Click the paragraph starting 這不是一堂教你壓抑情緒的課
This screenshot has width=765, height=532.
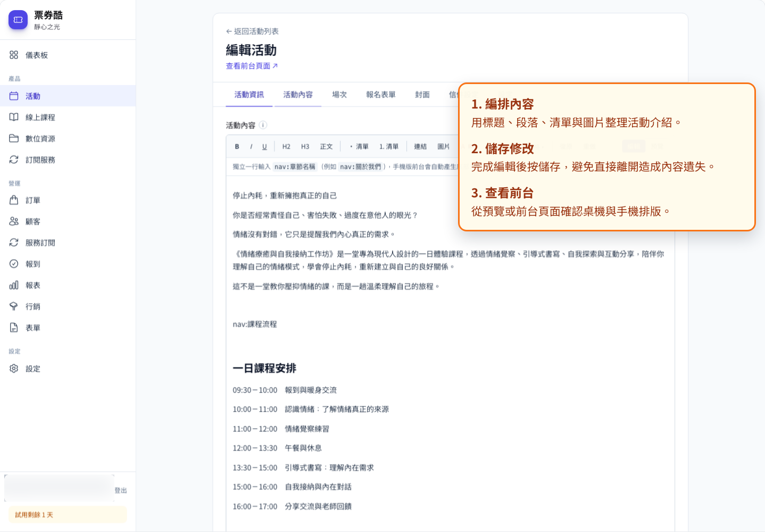coord(337,286)
